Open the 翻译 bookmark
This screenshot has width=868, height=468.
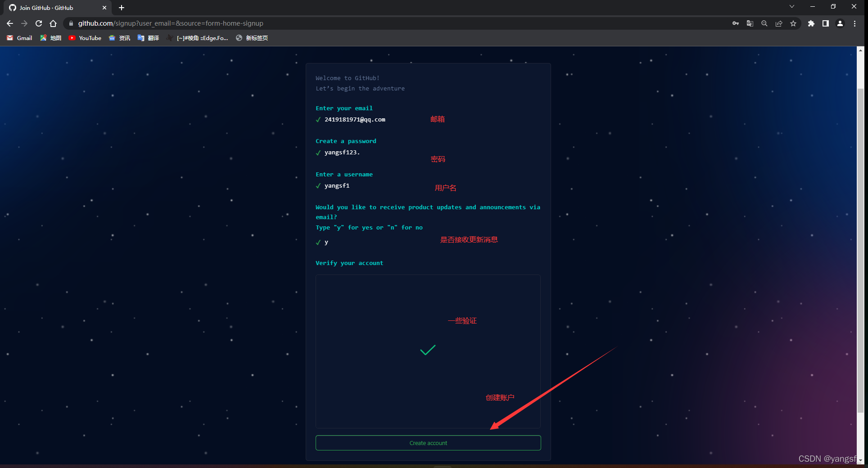(x=148, y=38)
